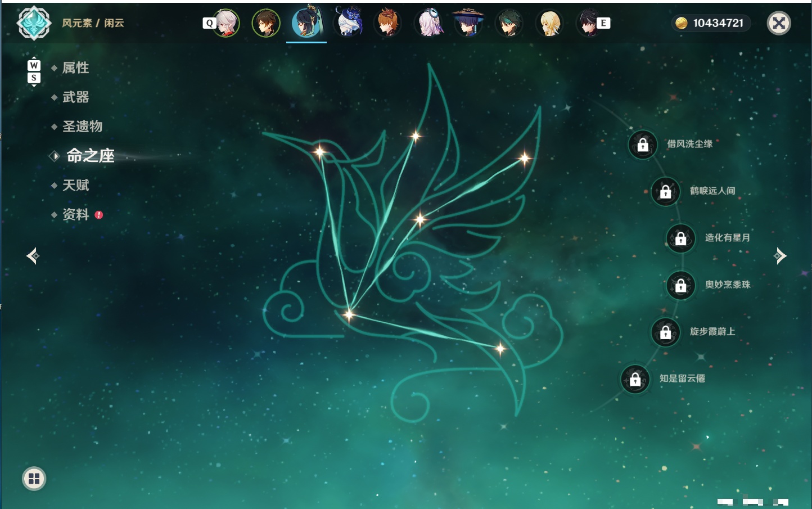Click the 风元素 / 闲云 title text
Viewport: 812px width, 509px height.
coord(93,23)
